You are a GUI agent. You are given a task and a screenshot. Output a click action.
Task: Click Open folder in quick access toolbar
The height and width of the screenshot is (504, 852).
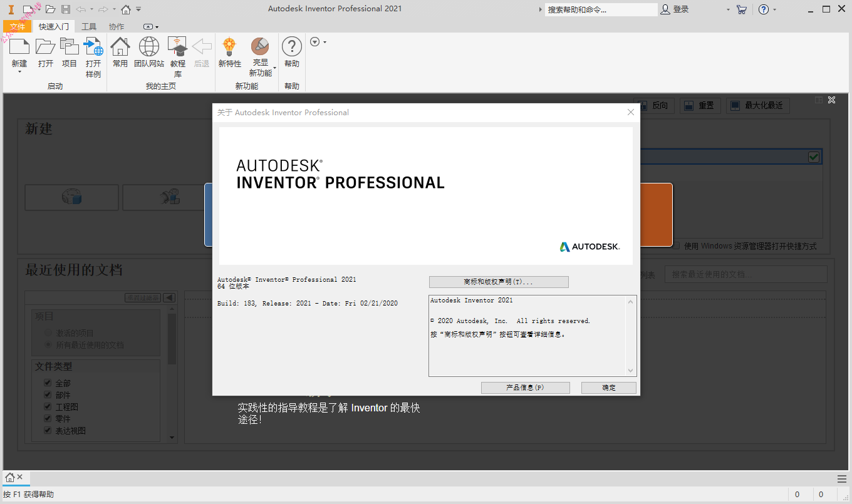point(50,9)
